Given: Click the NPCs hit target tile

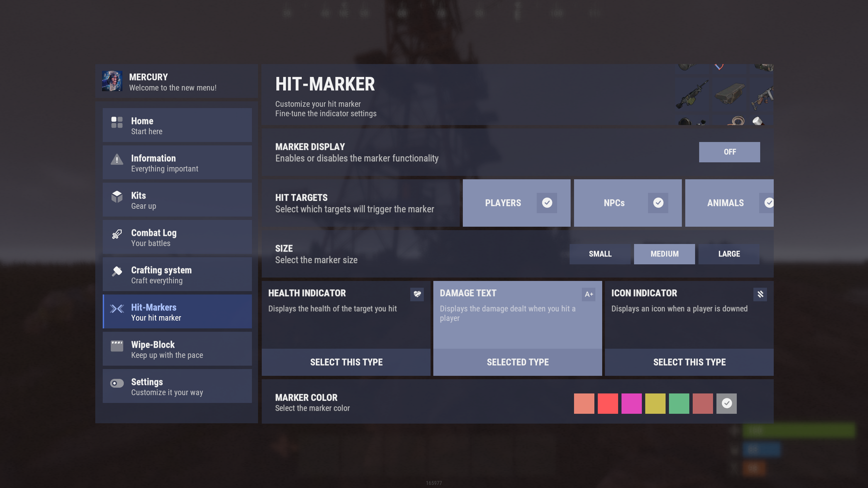Looking at the screenshot, I should 628,203.
